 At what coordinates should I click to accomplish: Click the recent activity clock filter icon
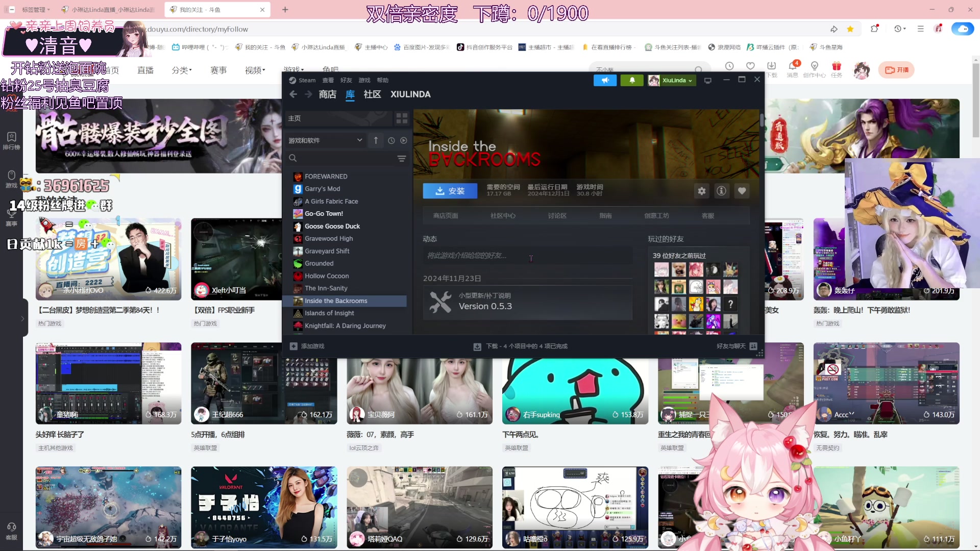tap(391, 140)
